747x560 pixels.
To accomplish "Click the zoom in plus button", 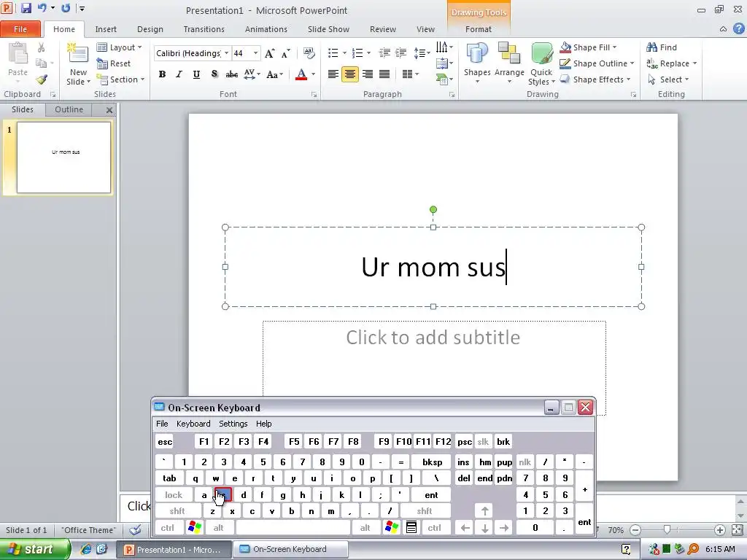I will tap(719, 529).
